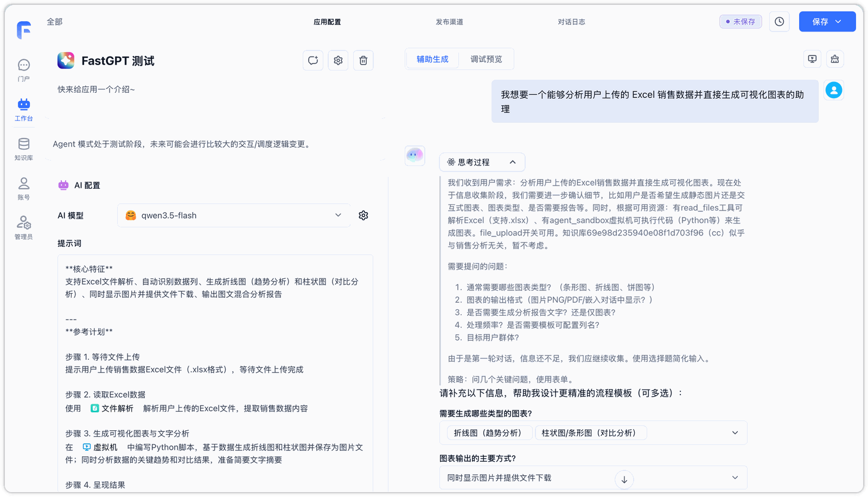This screenshot has height=497, width=868.
Task: Click the 步骤 1. 等待文件上传 line
Action: [x=103, y=357]
